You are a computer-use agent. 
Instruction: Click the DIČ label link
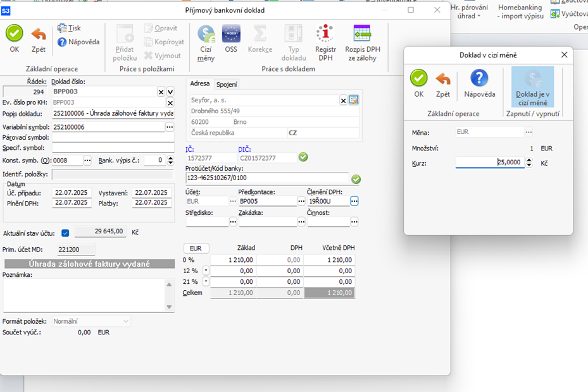[x=244, y=150]
